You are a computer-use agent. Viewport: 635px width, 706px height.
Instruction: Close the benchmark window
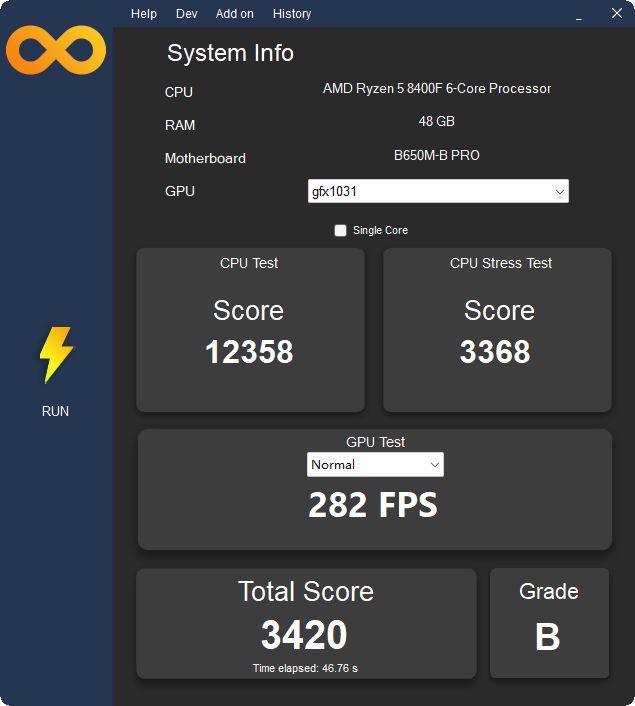(616, 14)
